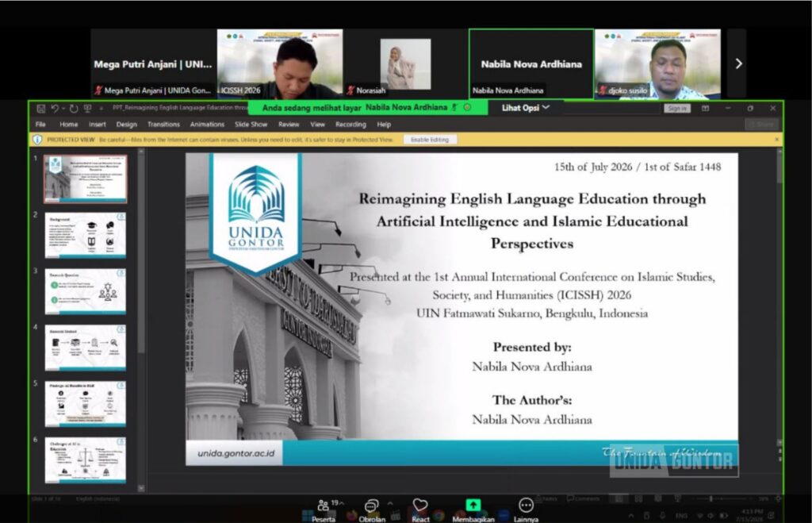Click the Sign in button

click(x=677, y=109)
